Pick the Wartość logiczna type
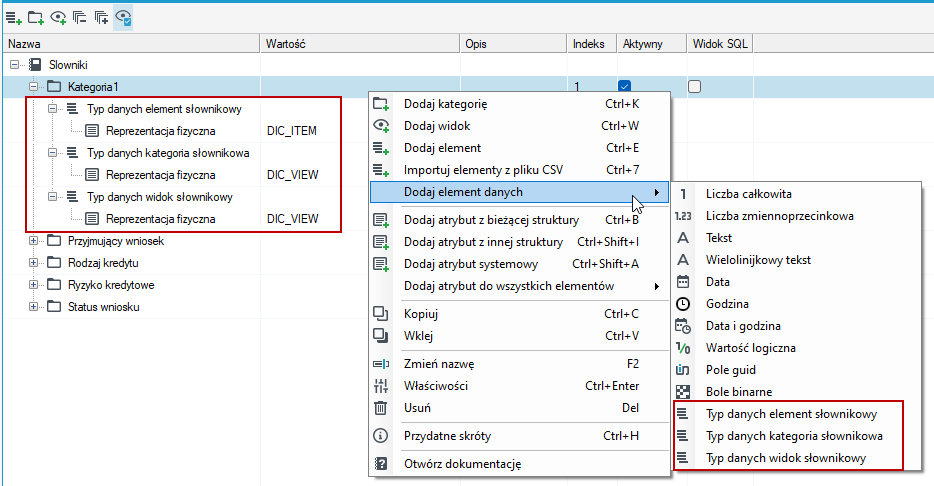934x486 pixels. (x=797, y=348)
